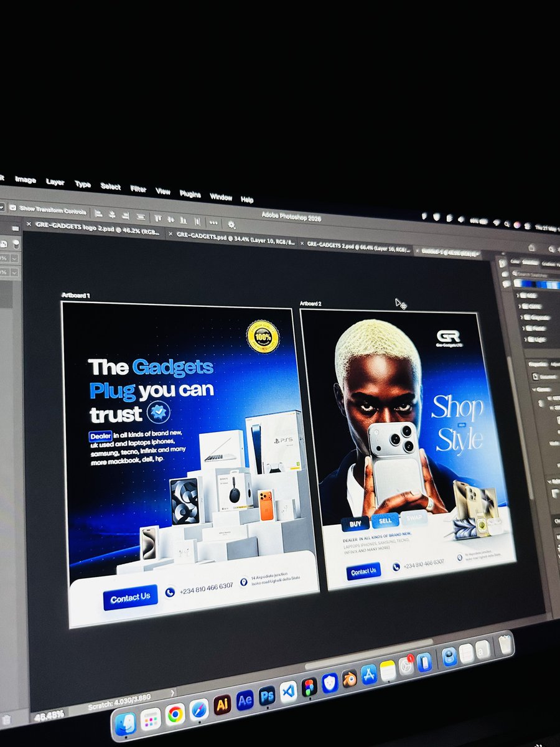Image resolution: width=560 pixels, height=747 pixels.
Task: Open the Plugins menu
Action: (190, 194)
